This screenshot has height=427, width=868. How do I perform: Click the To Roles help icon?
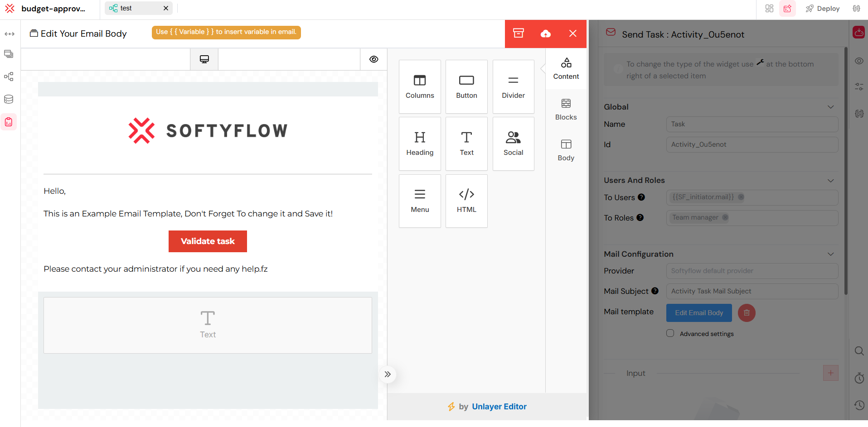coord(640,217)
